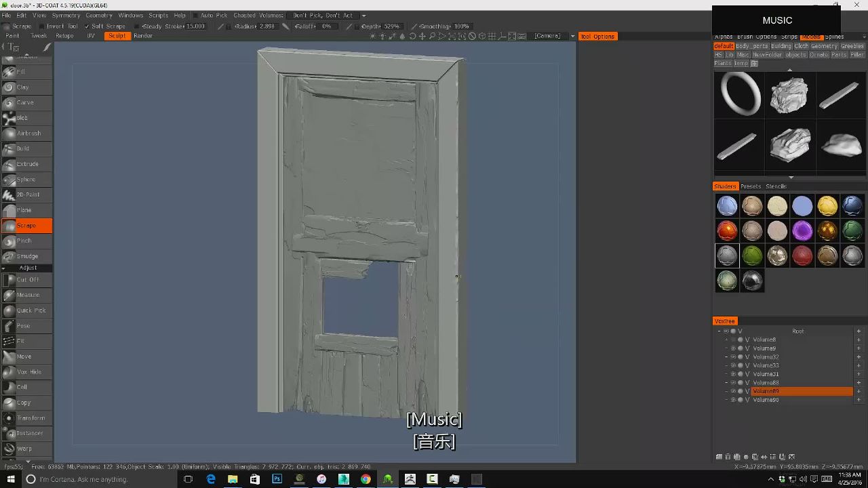Select the Cell tool
Image resolution: width=868 pixels, height=488 pixels.
26,387
